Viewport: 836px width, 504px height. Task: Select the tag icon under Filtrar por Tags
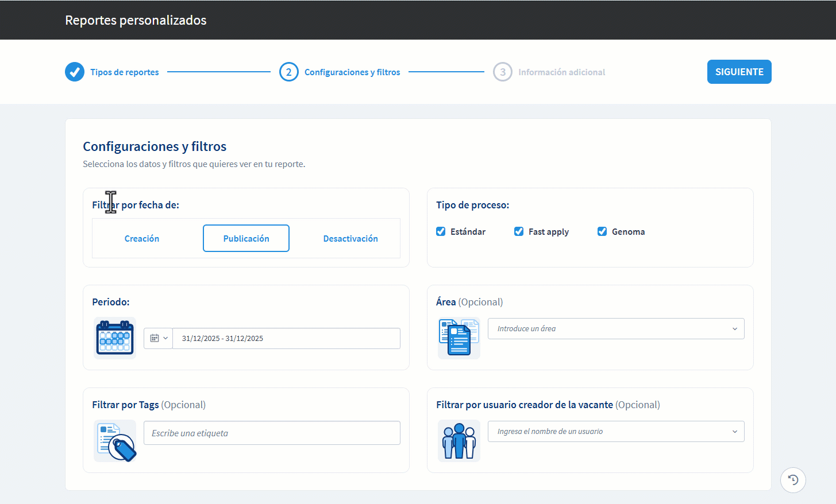(x=114, y=441)
